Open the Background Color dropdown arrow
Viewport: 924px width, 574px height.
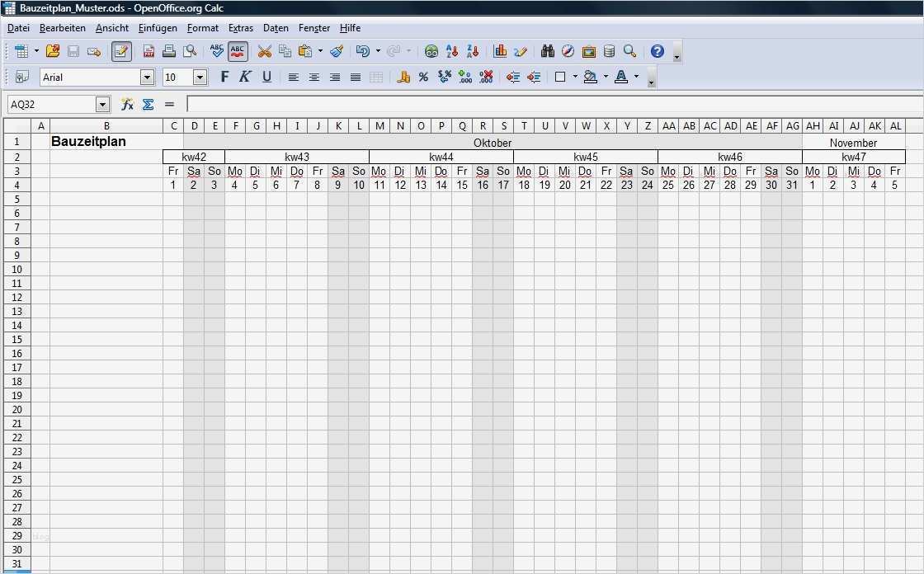pos(606,77)
